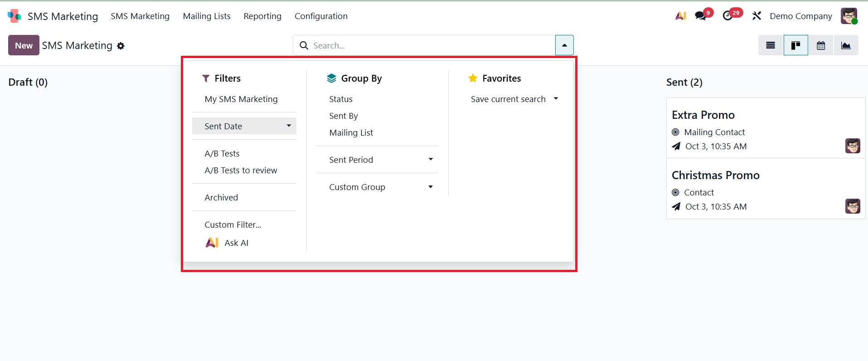Enable the A/B Tests filter
This screenshot has width=868, height=361.
pos(222,153)
